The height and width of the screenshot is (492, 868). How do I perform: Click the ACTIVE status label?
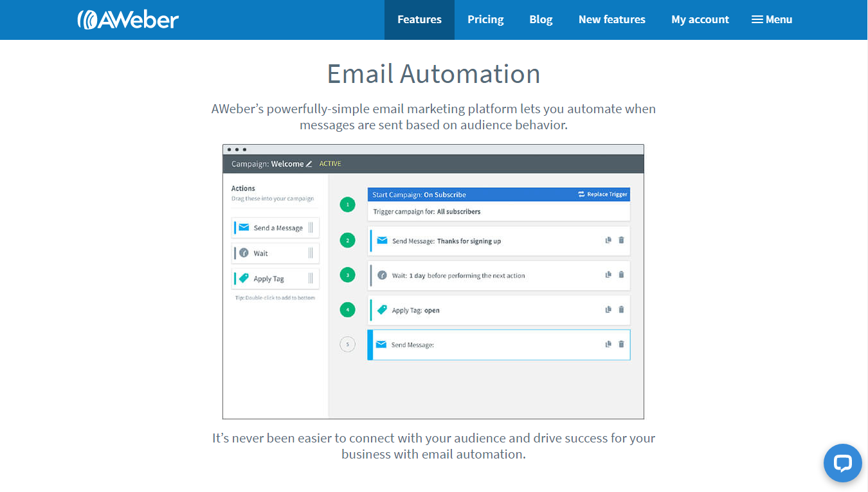tap(330, 164)
